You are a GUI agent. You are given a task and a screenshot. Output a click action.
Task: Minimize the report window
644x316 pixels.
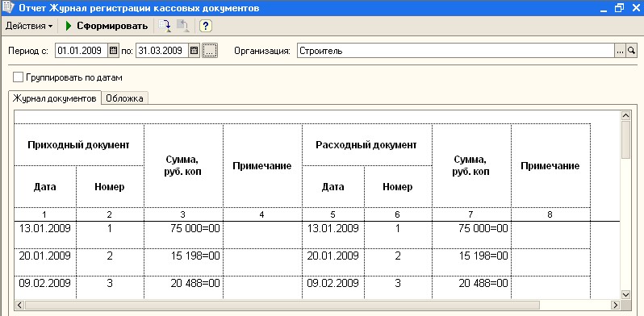click(604, 8)
